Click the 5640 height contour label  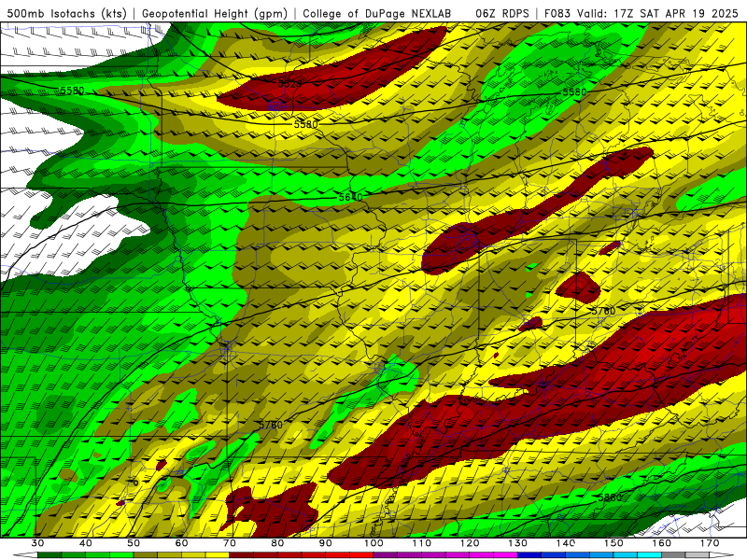pyautogui.click(x=351, y=197)
